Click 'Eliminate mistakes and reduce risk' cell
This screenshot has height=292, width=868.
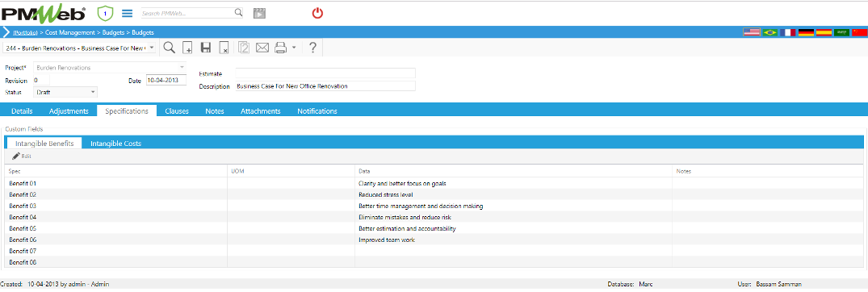pos(514,217)
